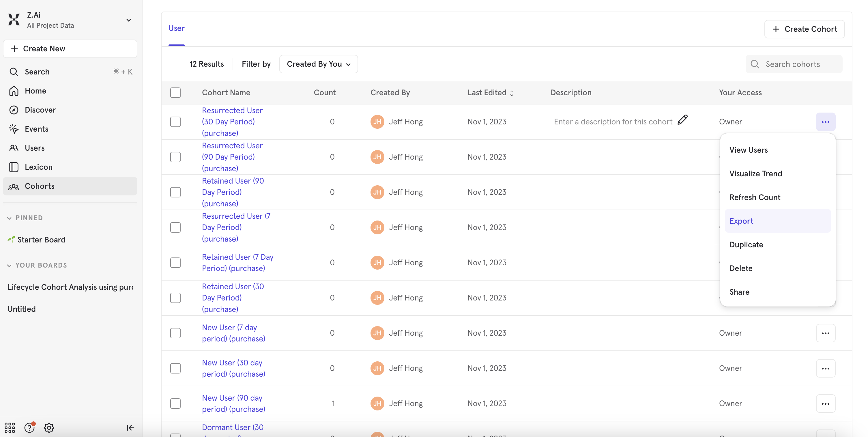Collapse the sidebar with arrow icon
868x437 pixels.
[x=130, y=427]
